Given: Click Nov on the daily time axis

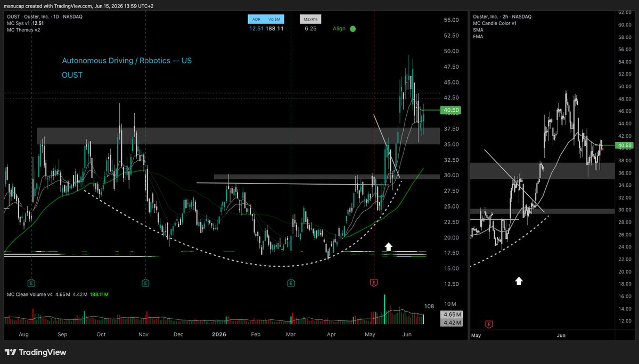Looking at the screenshot, I should [143, 335].
